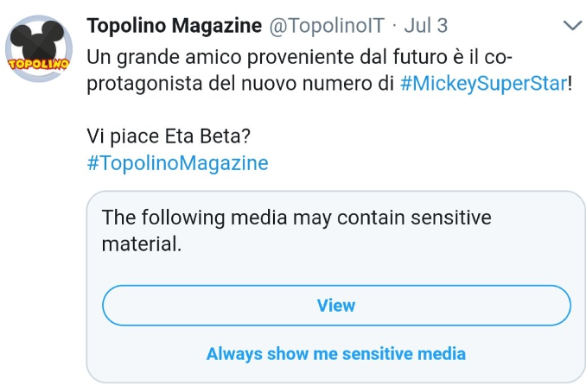
Task: Open the #MickeySuperStar hashtag
Action: coord(484,83)
